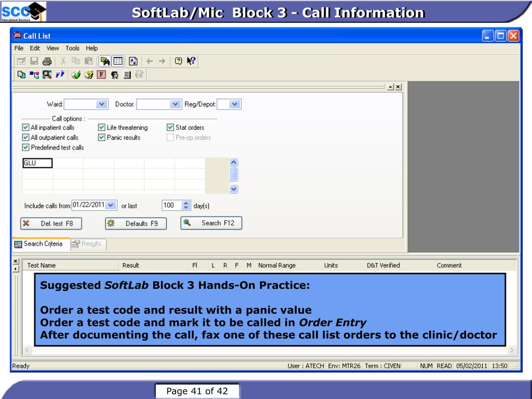532x399 pixels.
Task: Click Del. test F8 button
Action: tap(51, 223)
